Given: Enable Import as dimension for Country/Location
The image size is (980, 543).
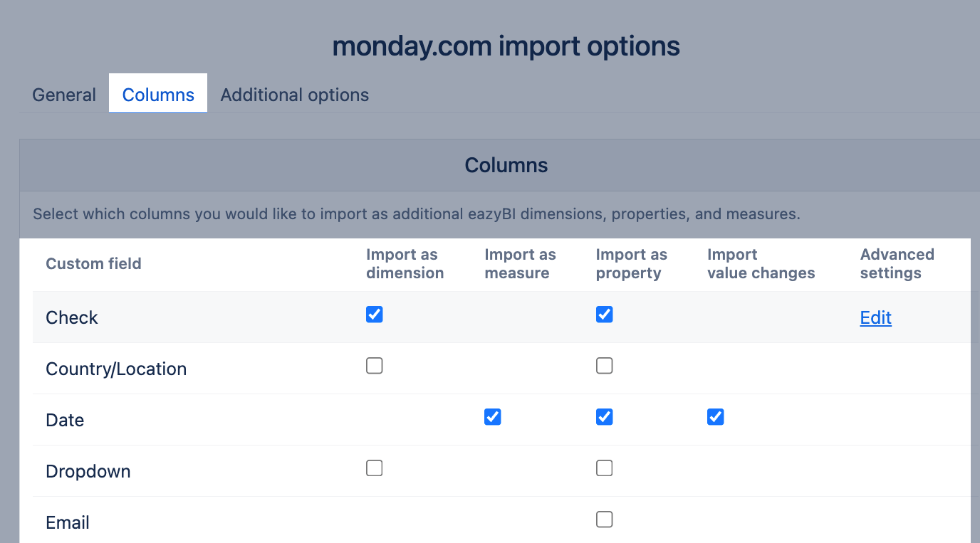Looking at the screenshot, I should coord(375,366).
